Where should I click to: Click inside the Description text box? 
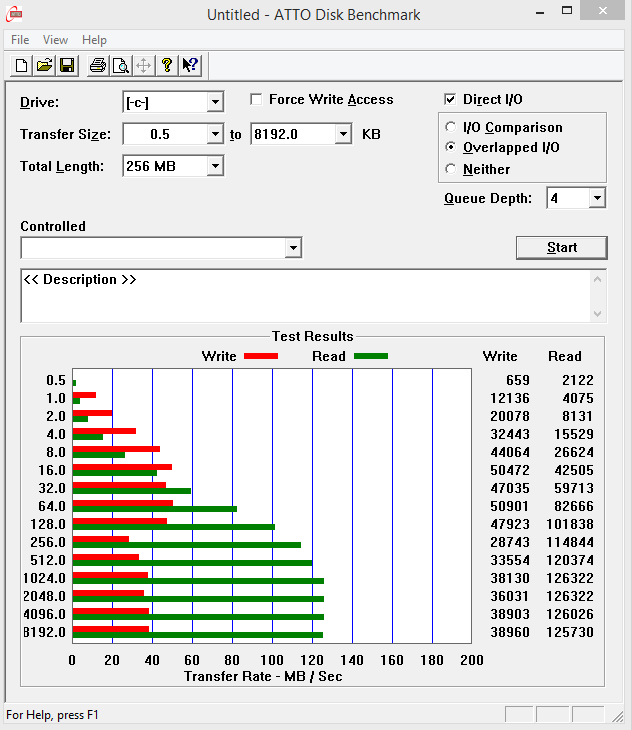coord(306,296)
